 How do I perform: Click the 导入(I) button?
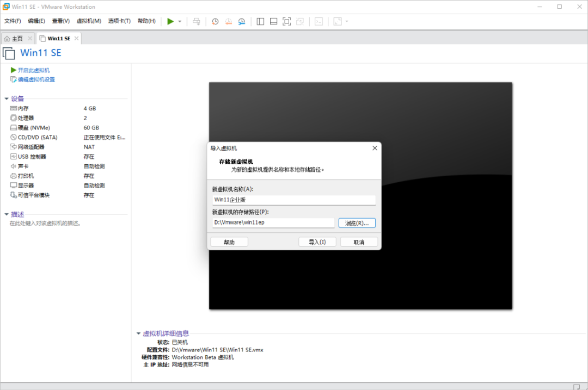click(317, 242)
